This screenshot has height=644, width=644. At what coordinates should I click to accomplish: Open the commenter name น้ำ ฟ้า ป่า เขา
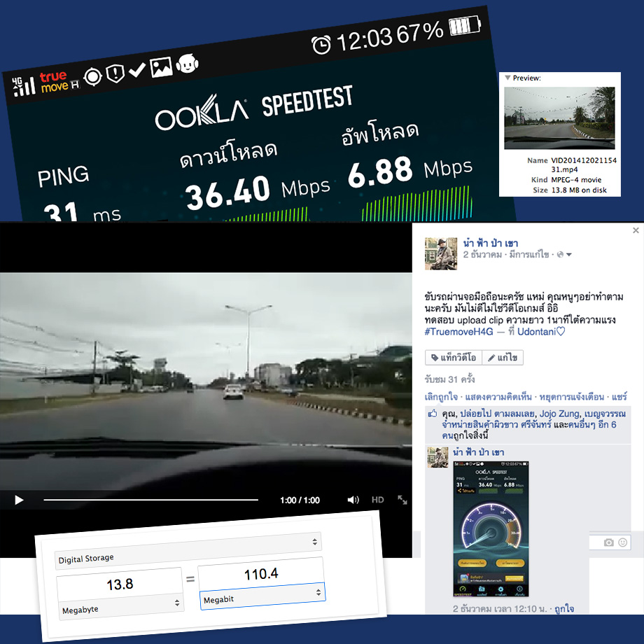click(x=478, y=453)
